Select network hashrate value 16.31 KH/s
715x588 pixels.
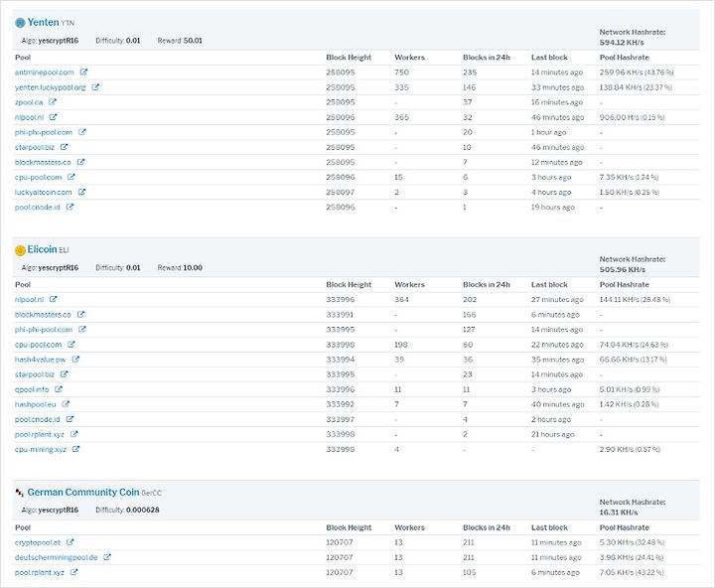(619, 513)
